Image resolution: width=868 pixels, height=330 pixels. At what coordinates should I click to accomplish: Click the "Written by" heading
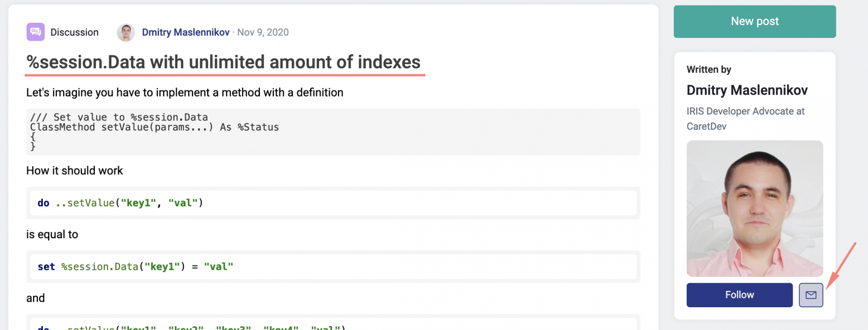point(709,69)
